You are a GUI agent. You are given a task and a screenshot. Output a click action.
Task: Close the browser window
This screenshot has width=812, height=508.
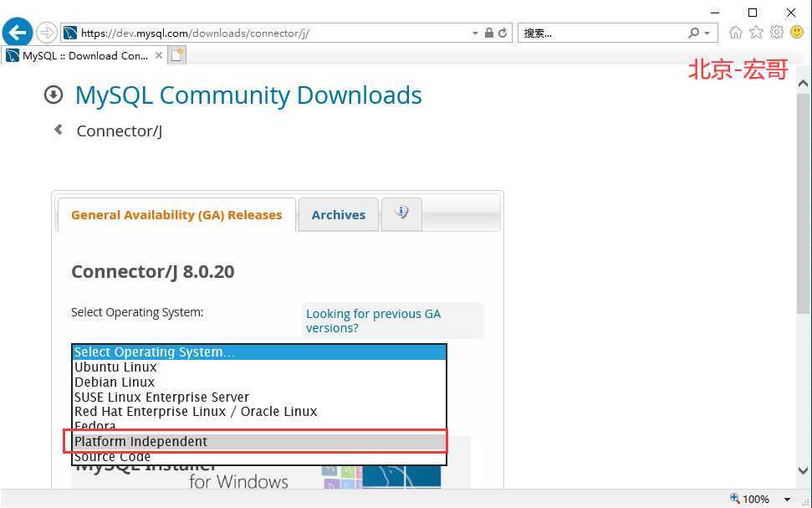[x=791, y=13]
